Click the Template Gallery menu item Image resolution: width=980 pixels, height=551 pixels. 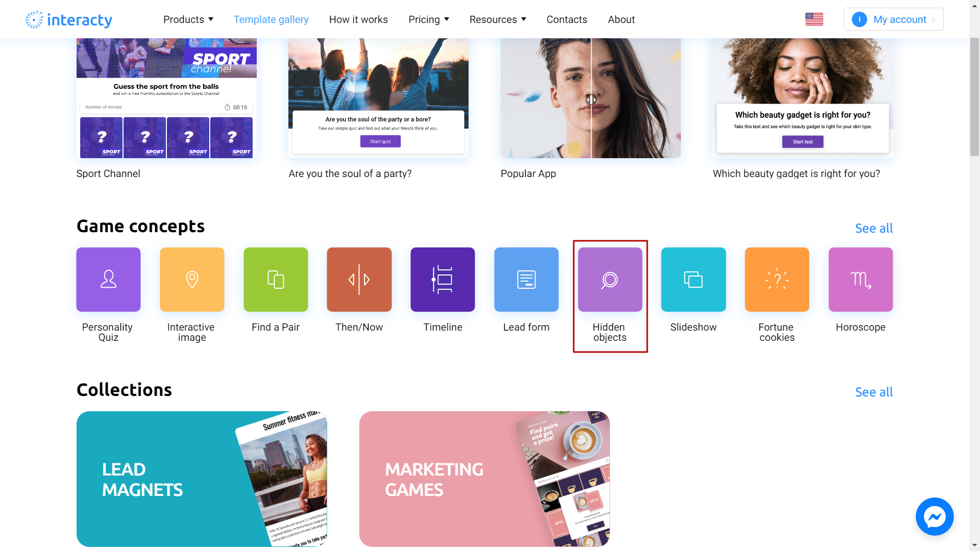tap(271, 19)
